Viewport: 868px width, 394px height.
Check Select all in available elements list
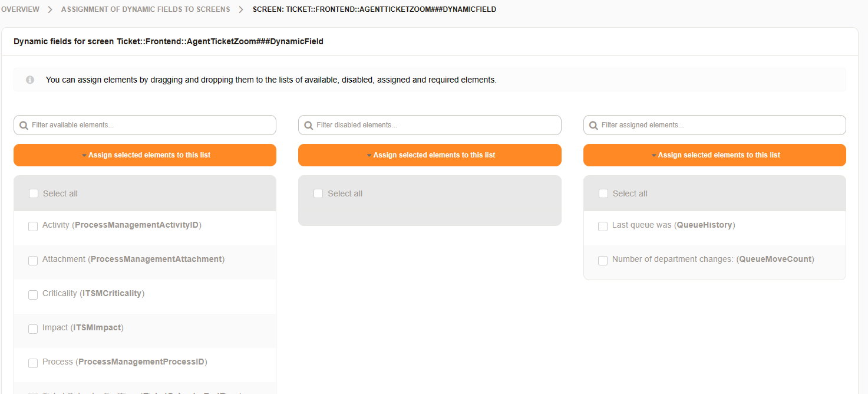pyautogui.click(x=34, y=193)
